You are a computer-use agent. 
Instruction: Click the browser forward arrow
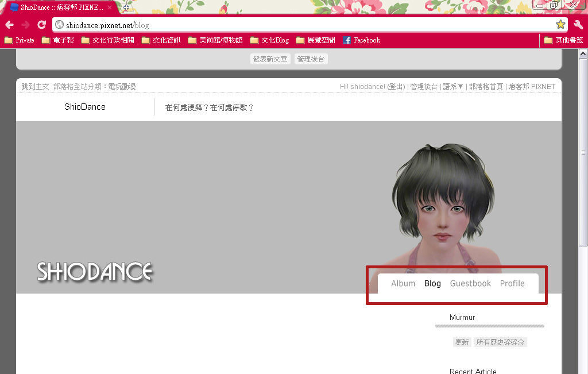point(25,25)
